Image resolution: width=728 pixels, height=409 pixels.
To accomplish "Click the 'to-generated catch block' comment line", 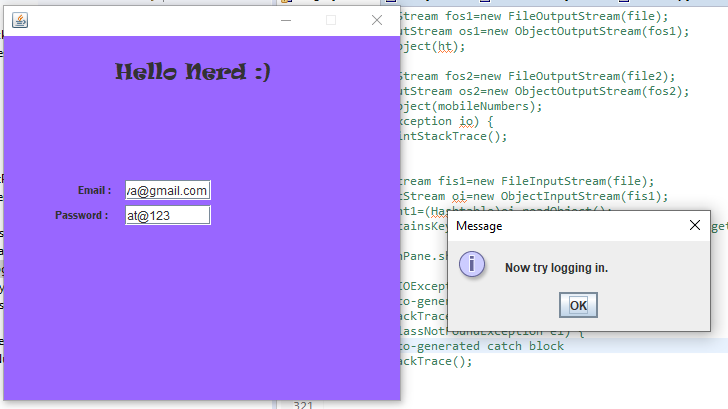I will (482, 346).
